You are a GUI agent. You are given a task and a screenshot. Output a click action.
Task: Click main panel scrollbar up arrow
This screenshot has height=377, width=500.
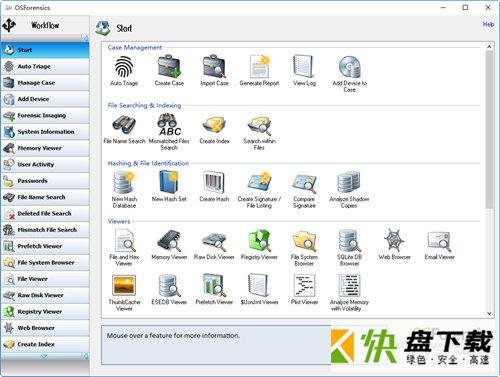tap(489, 47)
